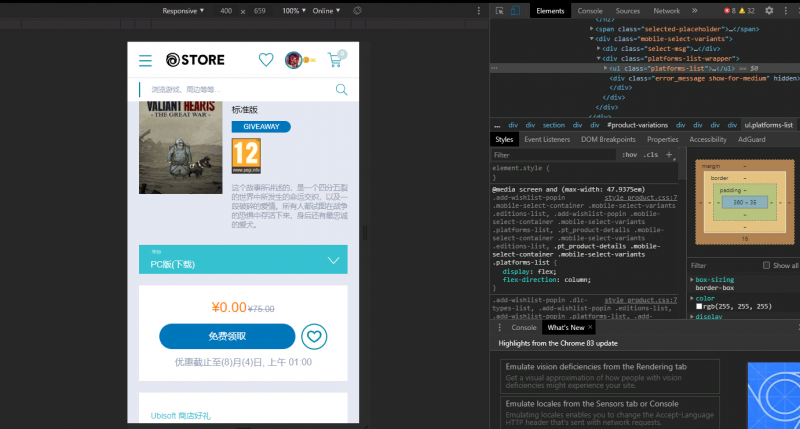Screen dimensions: 800x429
Task: Expand the box-sizing computed property
Action: 692,280
